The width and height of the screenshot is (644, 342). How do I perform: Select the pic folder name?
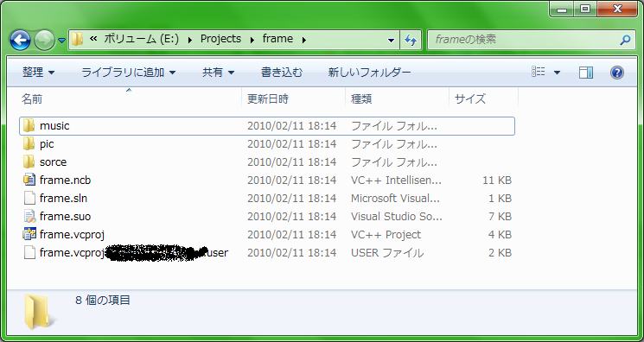pos(47,144)
